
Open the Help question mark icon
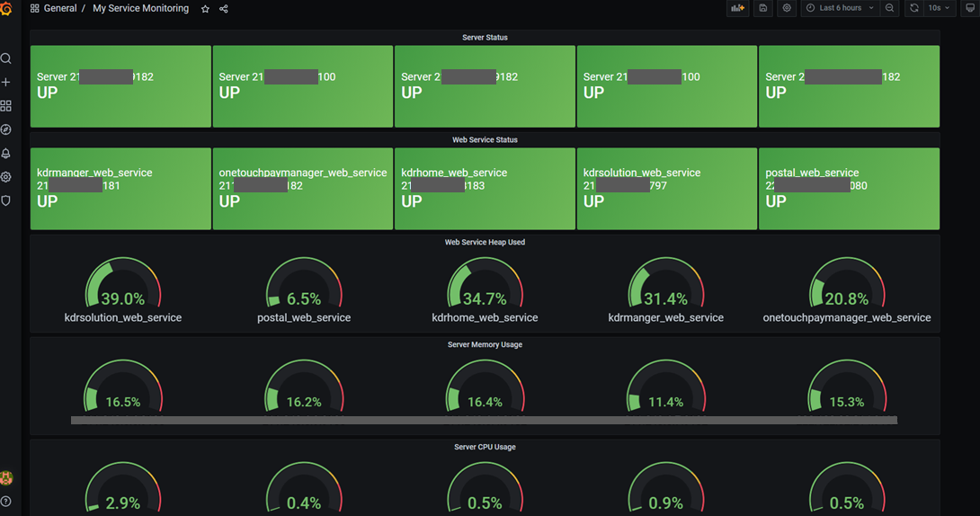tap(6, 502)
